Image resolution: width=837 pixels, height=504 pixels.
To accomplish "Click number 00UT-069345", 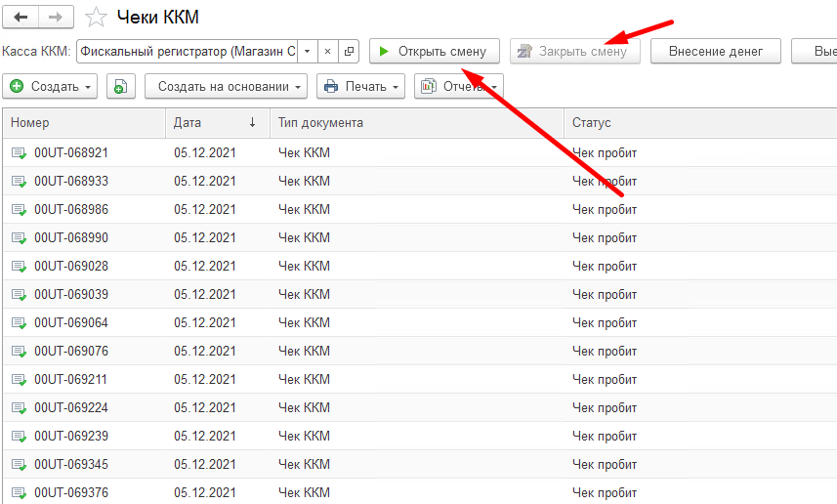I will (71, 464).
